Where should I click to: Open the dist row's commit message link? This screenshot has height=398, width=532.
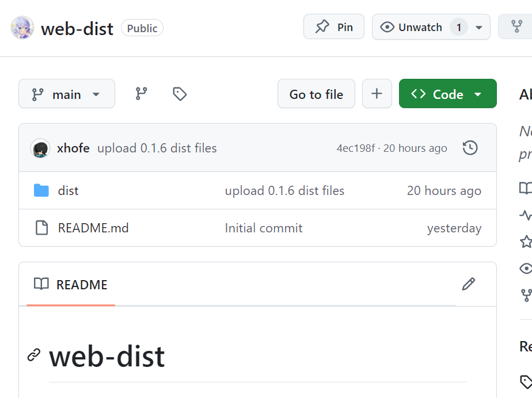pyautogui.click(x=284, y=190)
